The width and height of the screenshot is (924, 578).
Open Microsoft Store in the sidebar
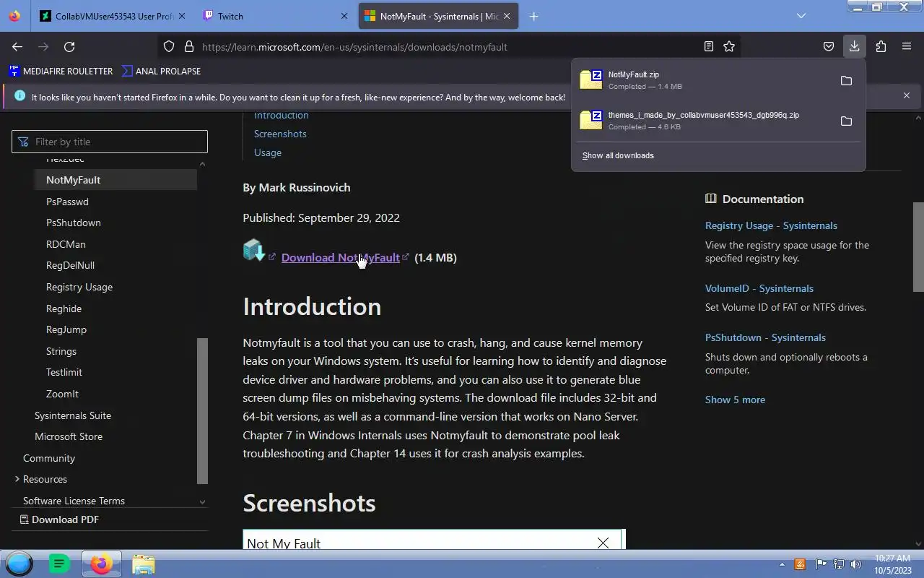click(x=69, y=436)
